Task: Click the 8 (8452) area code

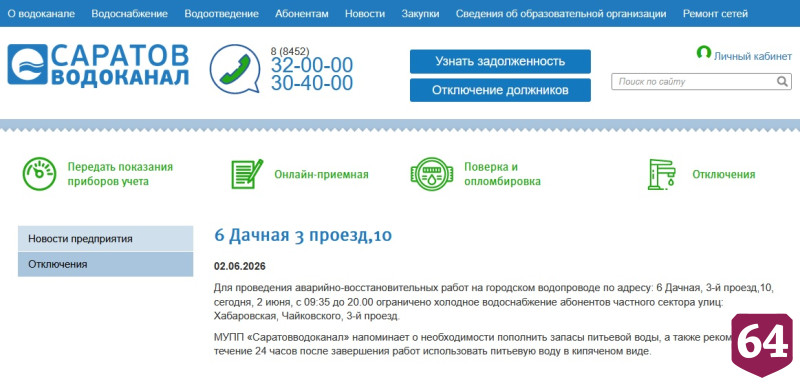Action: (x=290, y=51)
